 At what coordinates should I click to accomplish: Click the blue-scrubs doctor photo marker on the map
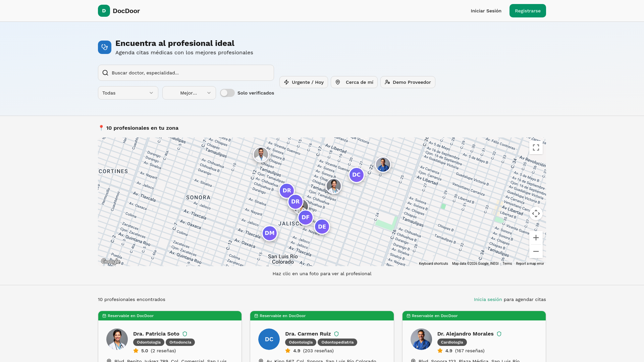(383, 165)
